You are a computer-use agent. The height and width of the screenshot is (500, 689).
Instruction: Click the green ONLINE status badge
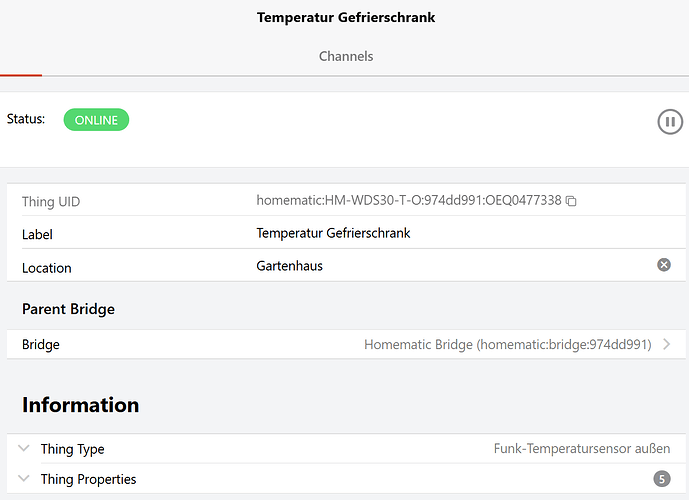coord(96,120)
